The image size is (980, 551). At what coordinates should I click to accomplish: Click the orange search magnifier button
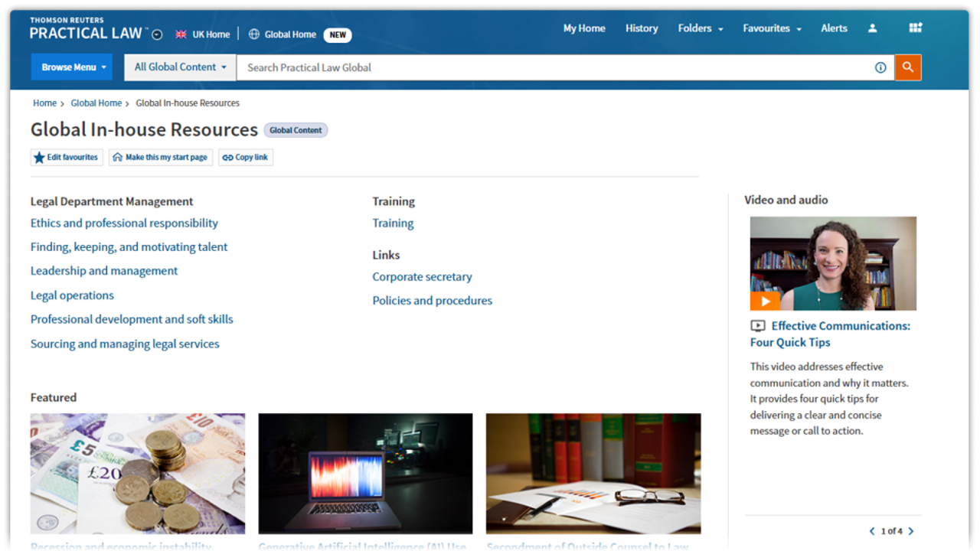tap(907, 67)
